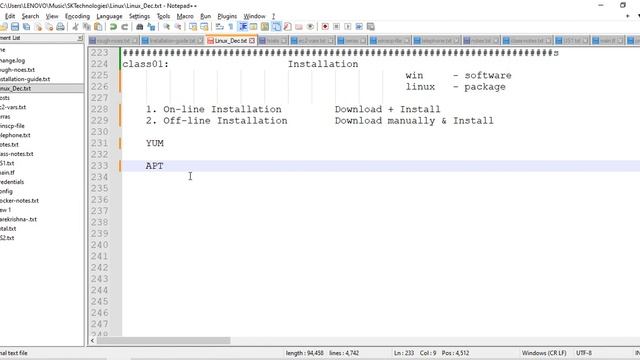
Task: Click the word YUM in the editor
Action: 155,143
